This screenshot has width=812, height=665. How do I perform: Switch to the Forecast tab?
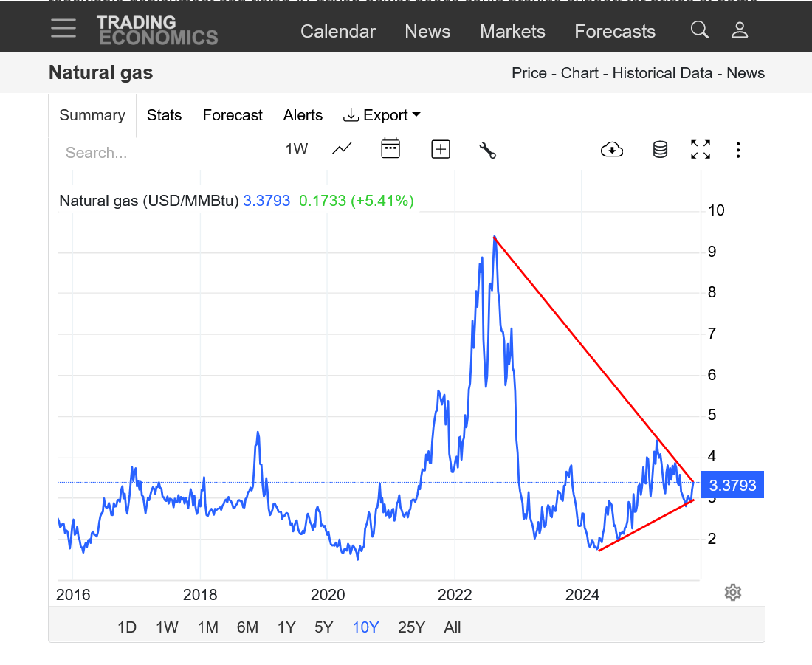233,115
